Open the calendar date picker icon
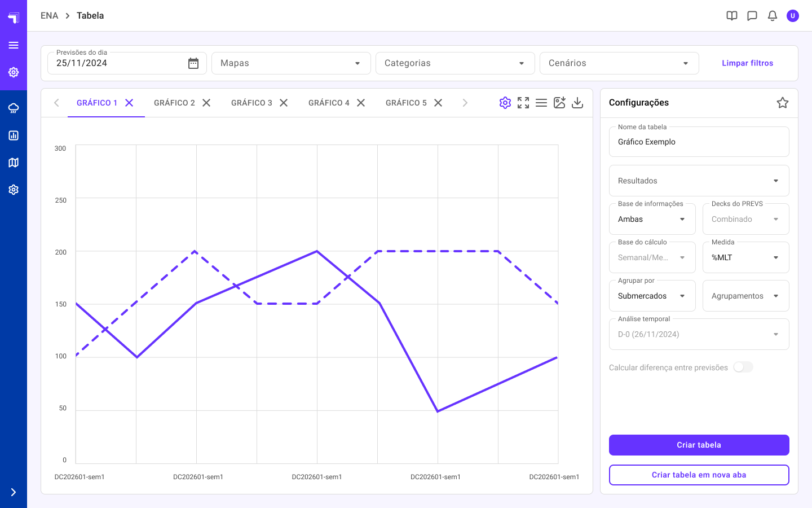812x508 pixels. pos(193,63)
